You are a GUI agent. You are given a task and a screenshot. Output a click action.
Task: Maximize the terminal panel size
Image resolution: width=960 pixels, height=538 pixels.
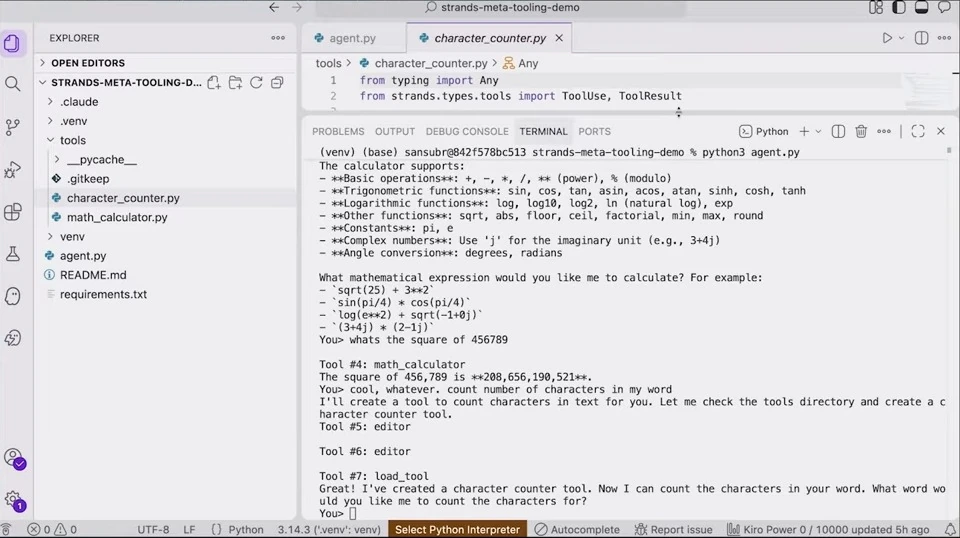(918, 132)
